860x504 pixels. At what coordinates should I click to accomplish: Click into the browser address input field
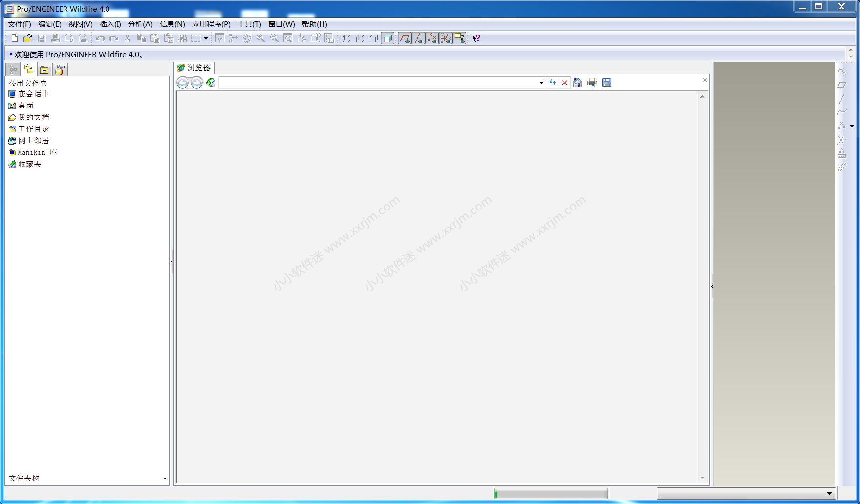point(378,83)
